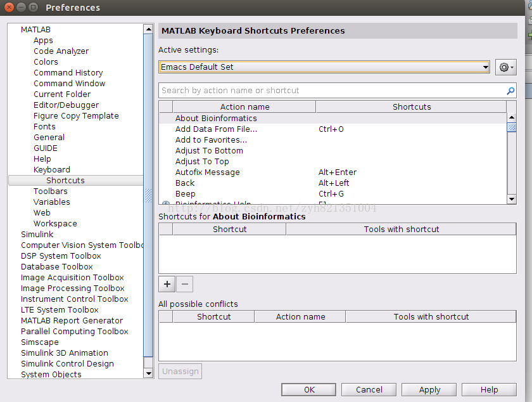Select MATLAB Report Generator
The image size is (532, 402).
(72, 320)
